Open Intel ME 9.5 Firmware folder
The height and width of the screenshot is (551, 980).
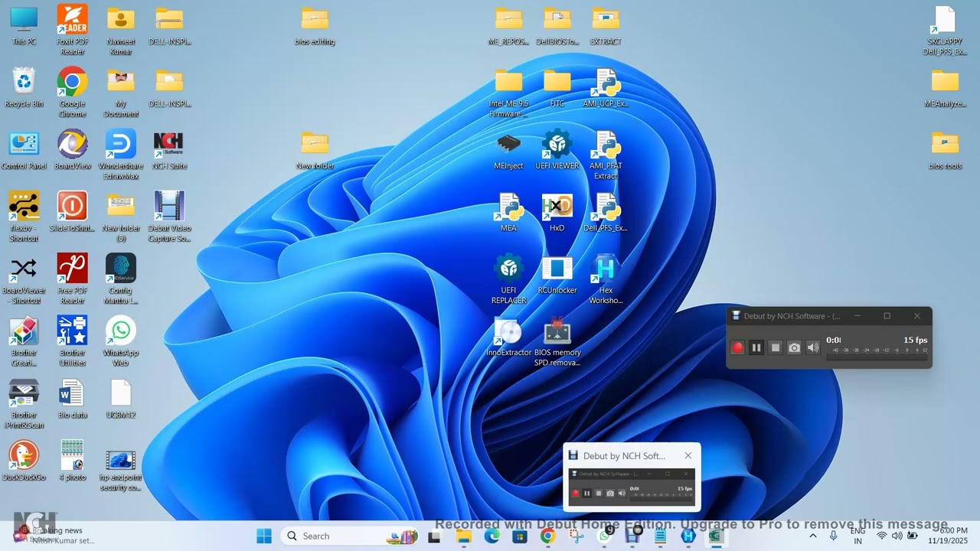508,92
